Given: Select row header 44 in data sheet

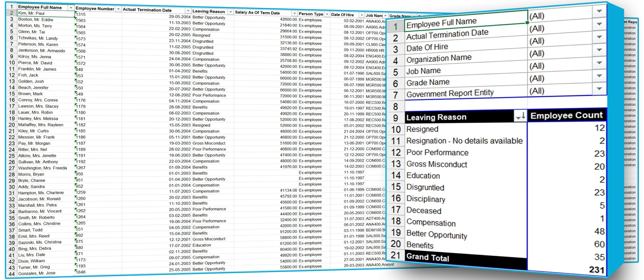Looking at the screenshot, I should point(12,274).
